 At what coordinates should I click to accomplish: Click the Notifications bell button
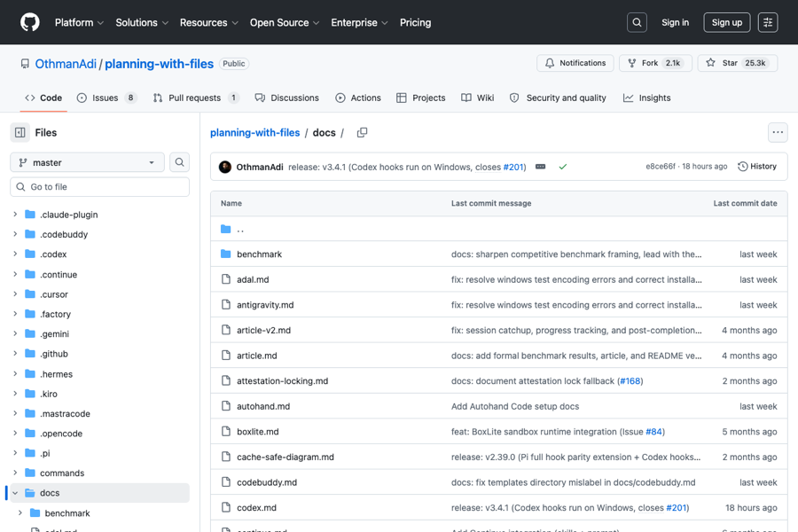(575, 63)
